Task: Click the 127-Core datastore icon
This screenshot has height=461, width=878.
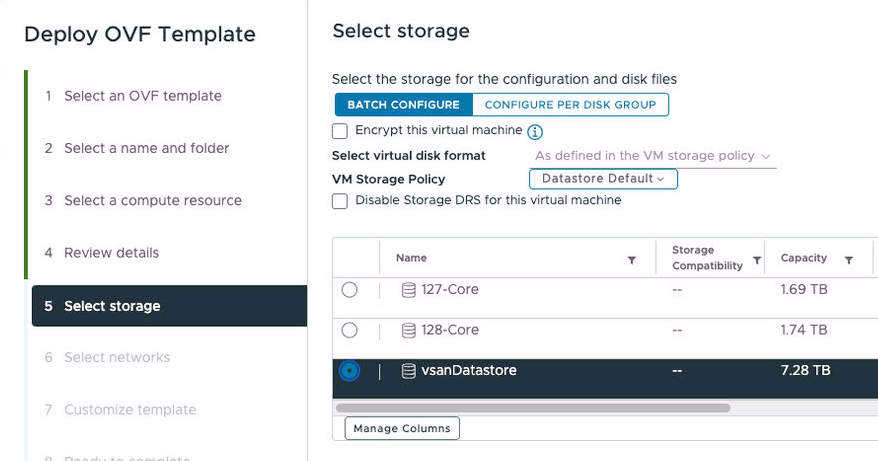Action: [x=409, y=290]
